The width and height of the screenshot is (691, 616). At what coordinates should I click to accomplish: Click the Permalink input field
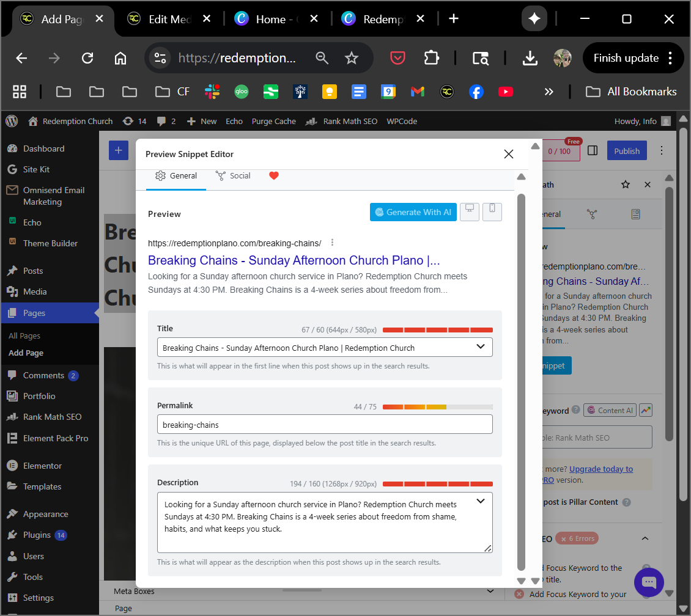click(x=324, y=425)
